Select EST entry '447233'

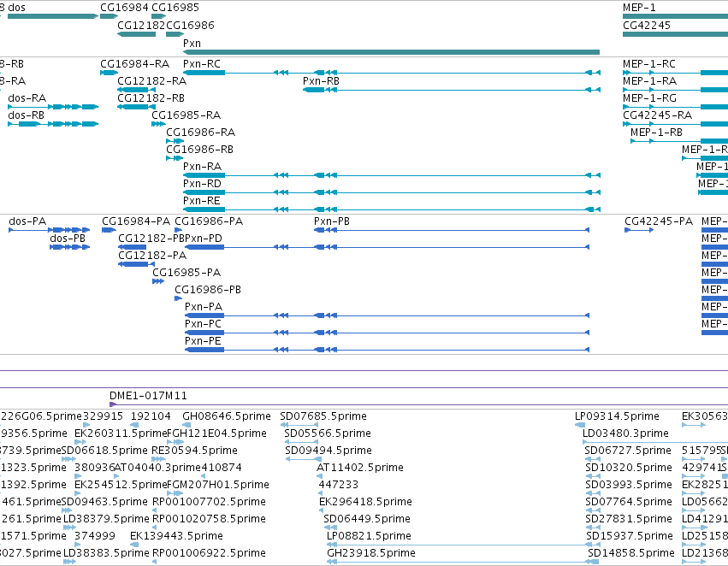[x=339, y=485]
